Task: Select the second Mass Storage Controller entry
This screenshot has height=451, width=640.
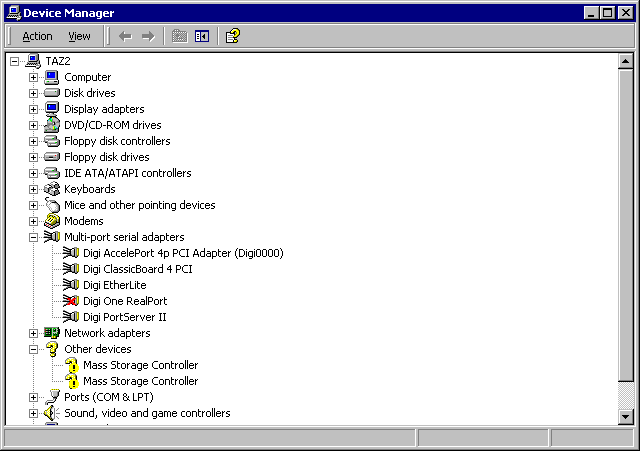Action: (x=140, y=381)
